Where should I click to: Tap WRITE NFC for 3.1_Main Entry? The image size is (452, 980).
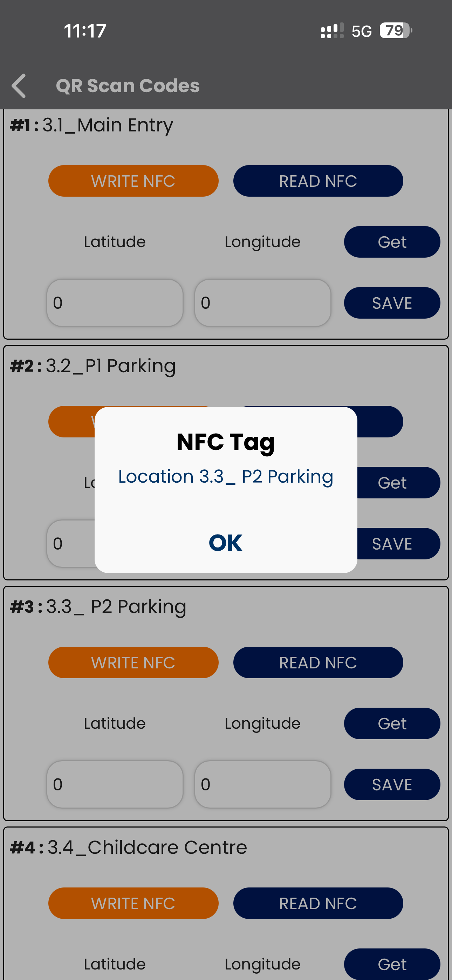133,181
